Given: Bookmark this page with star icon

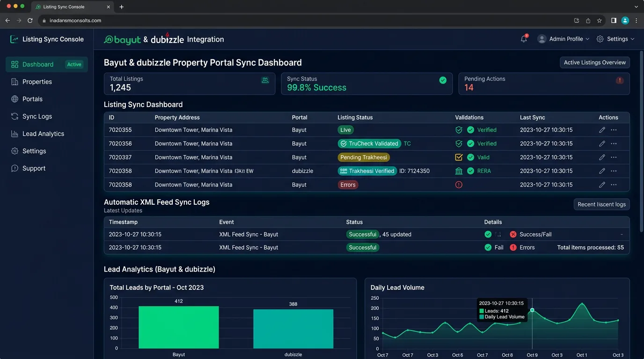Looking at the screenshot, I should pos(599,21).
